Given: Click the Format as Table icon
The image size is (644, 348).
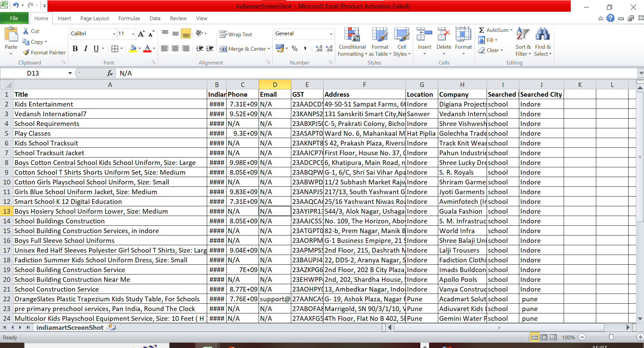Looking at the screenshot, I should (x=380, y=35).
